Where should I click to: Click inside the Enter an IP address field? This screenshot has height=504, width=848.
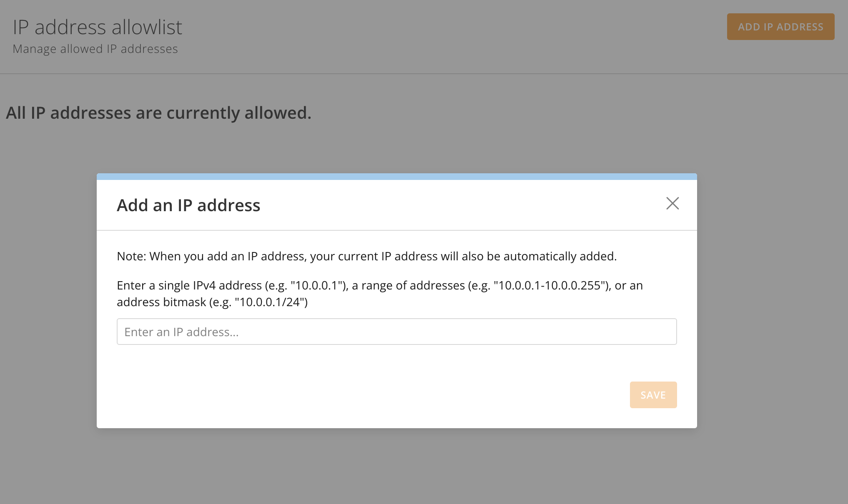(x=396, y=331)
